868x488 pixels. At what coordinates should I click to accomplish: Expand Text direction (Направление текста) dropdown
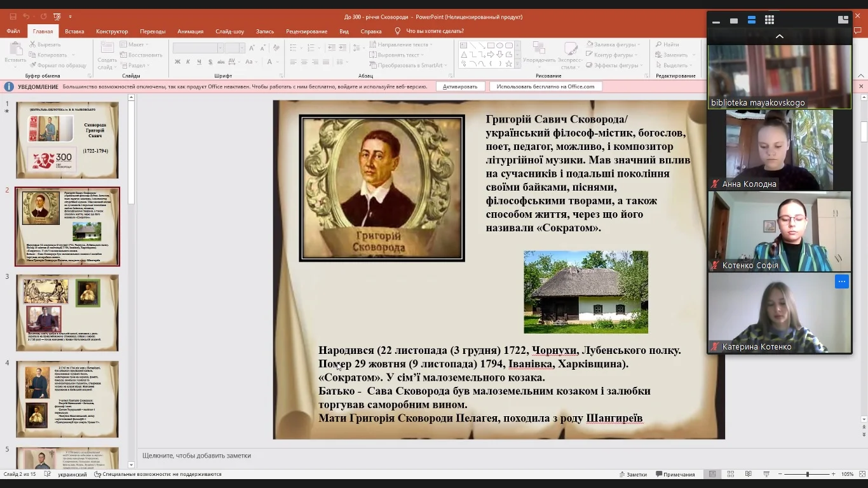coord(400,44)
